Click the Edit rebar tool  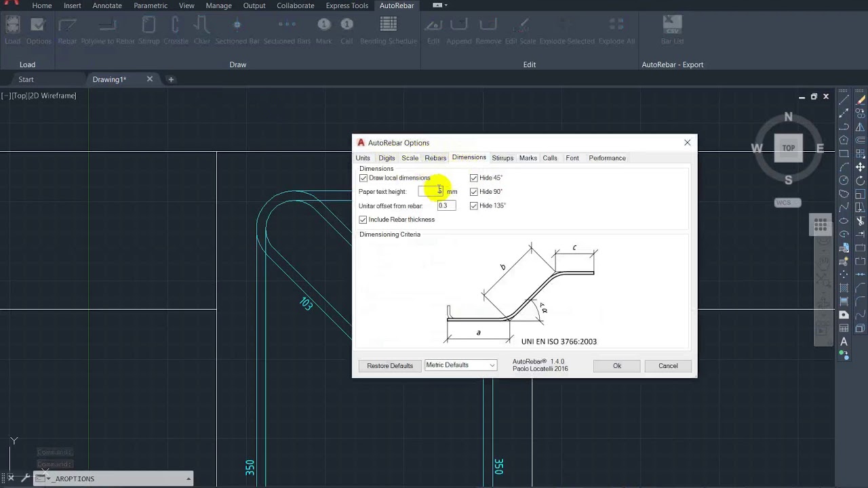(x=433, y=30)
